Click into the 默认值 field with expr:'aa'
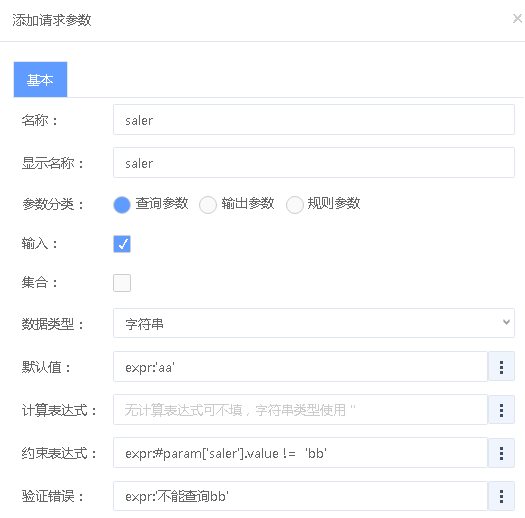 300,367
